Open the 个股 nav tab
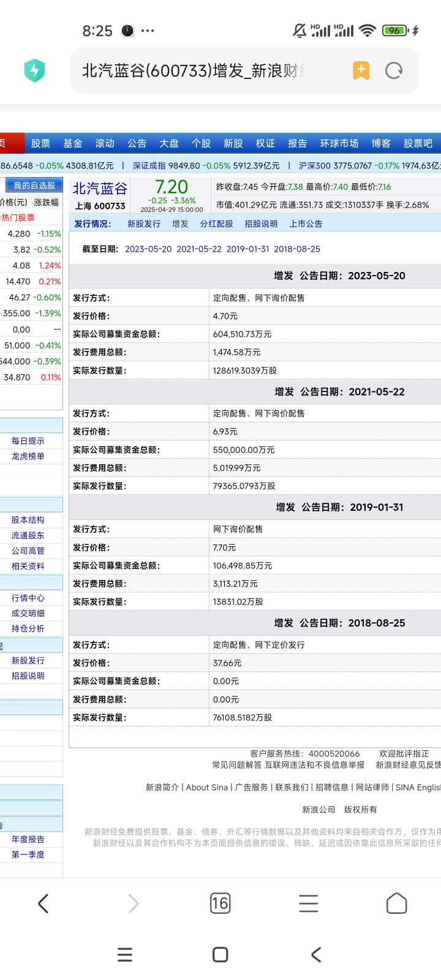Image resolution: width=441 pixels, height=980 pixels. point(201,143)
